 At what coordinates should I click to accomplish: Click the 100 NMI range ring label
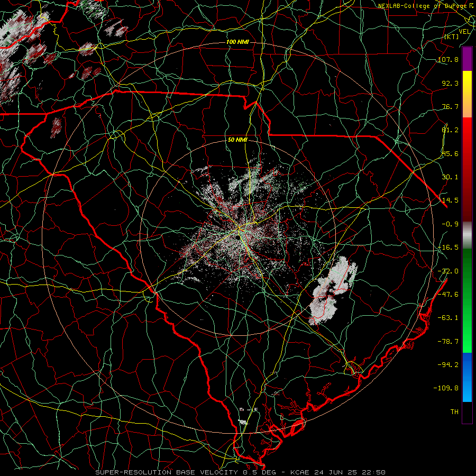[237, 42]
